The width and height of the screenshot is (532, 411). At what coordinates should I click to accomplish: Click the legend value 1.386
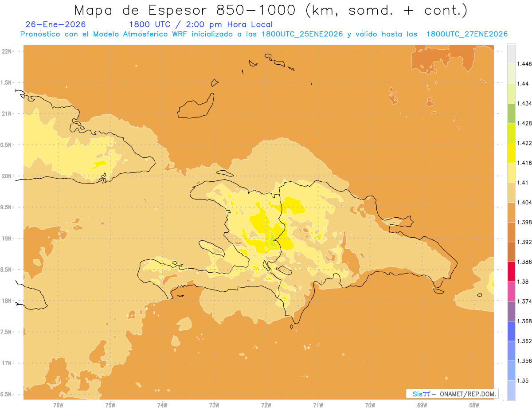[525, 262]
